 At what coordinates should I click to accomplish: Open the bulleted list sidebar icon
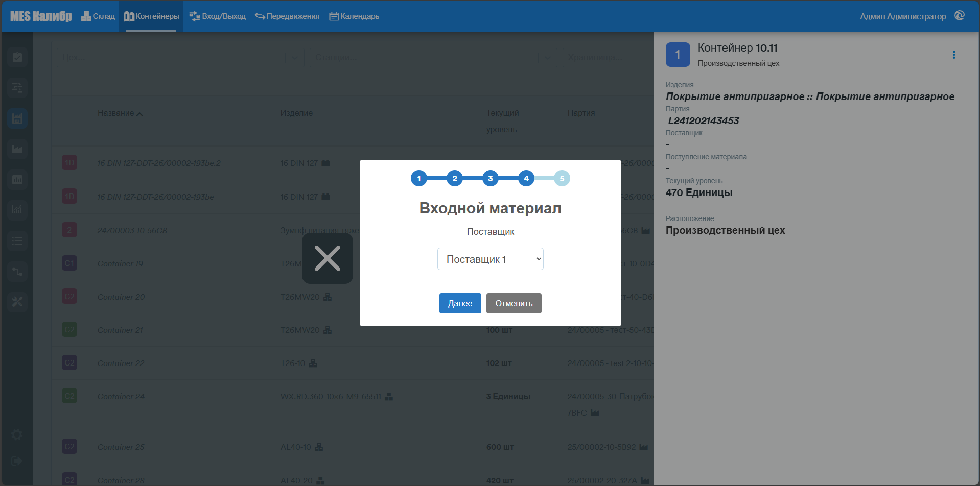point(17,240)
